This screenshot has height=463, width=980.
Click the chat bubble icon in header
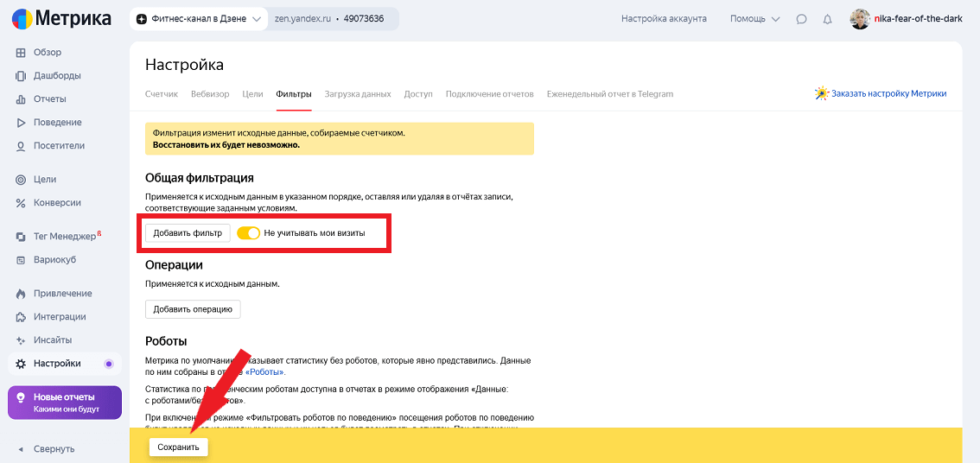[x=801, y=19]
